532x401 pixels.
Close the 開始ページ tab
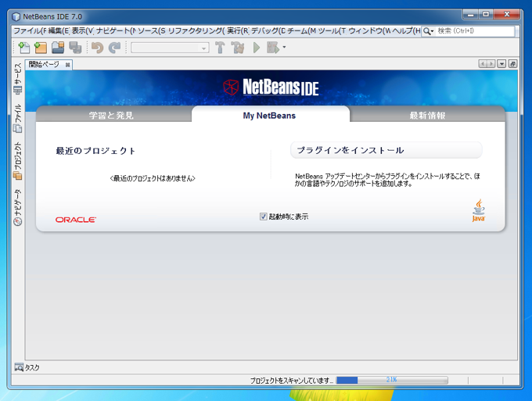(x=68, y=65)
